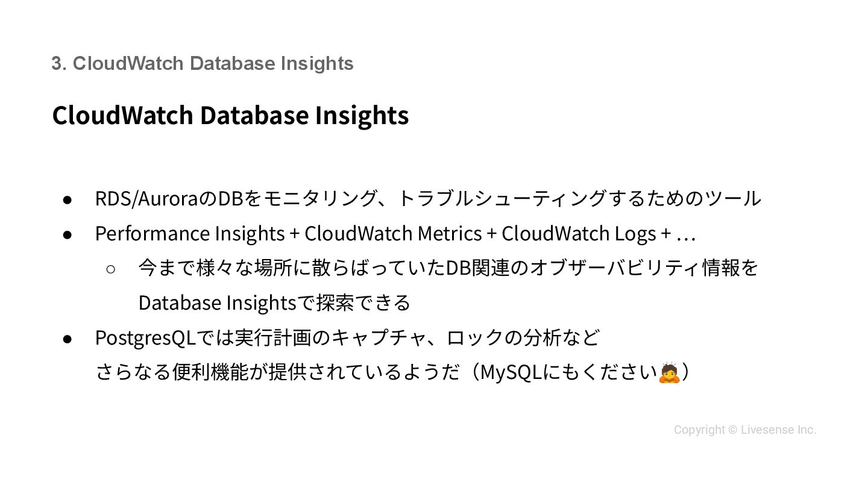Viewport: 868px width, 488px height.
Task: Click the sub-bullet text starting with 今まで様々な
Action: tap(447, 268)
